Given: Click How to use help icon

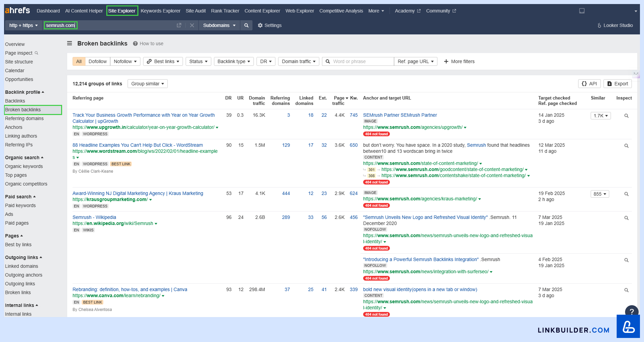Looking at the screenshot, I should (x=135, y=44).
